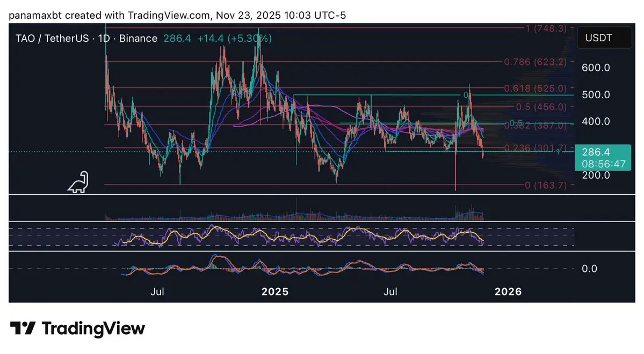Viewport: 644px width, 354px height.
Task: Select the 200.0 price axis label
Action: click(596, 175)
